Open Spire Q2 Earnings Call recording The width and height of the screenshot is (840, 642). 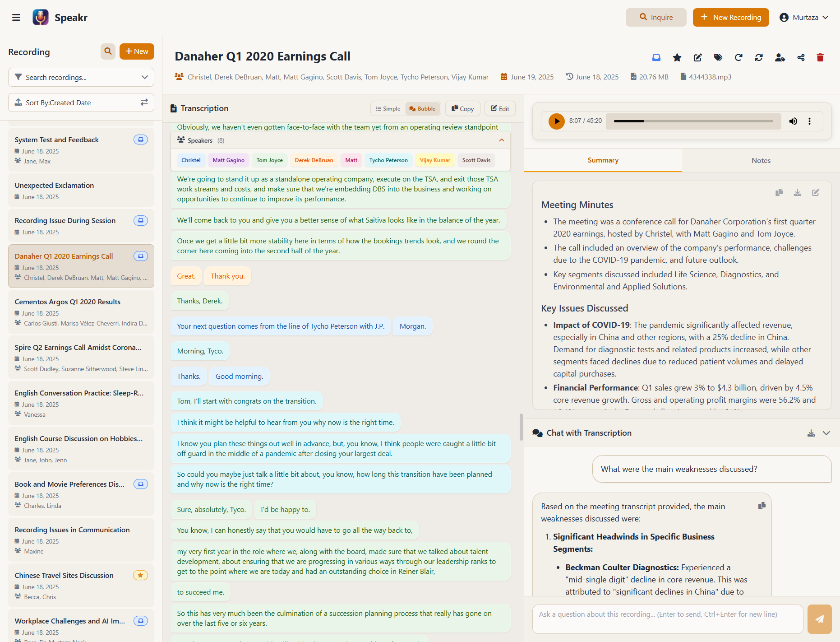81,358
